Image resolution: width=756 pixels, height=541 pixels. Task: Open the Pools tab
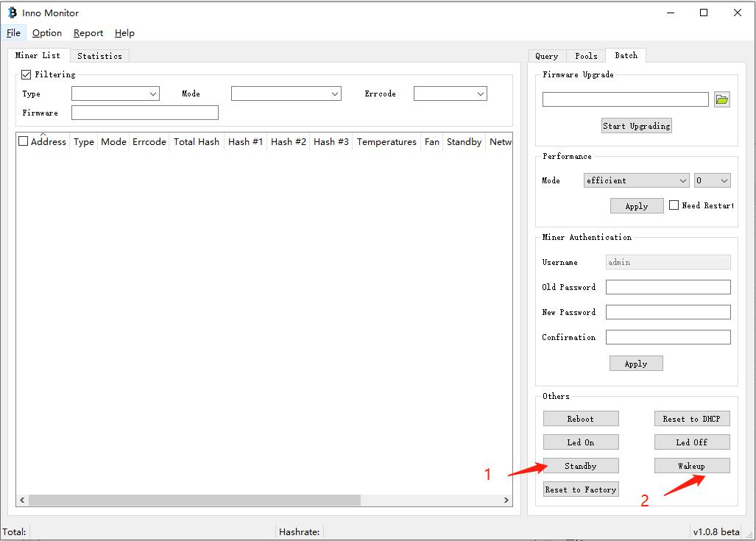point(586,56)
